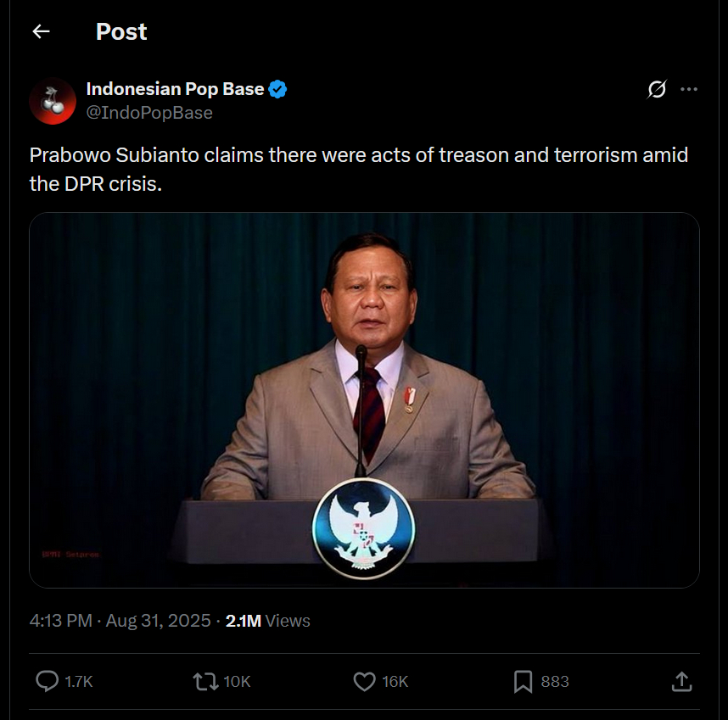The image size is (728, 720).
Task: Click the reply speech bubble icon
Action: (48, 681)
